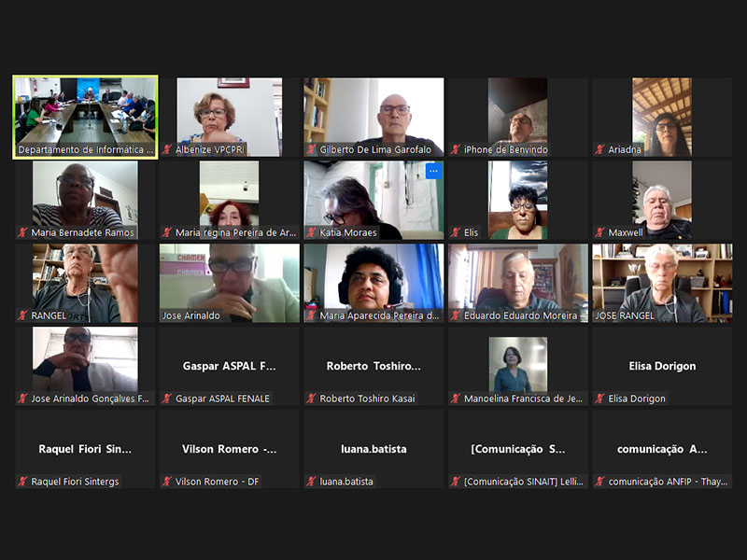Select Maria Bernadete Ramos video feed
747x560 pixels.
pyautogui.click(x=85, y=200)
